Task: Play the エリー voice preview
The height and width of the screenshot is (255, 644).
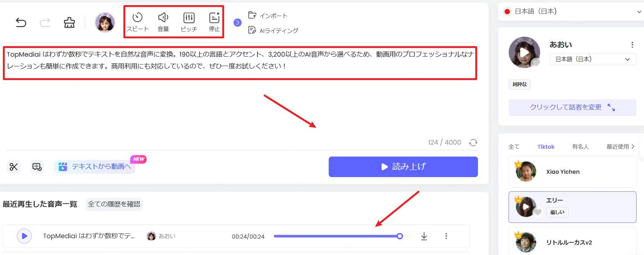Action: coord(526,207)
